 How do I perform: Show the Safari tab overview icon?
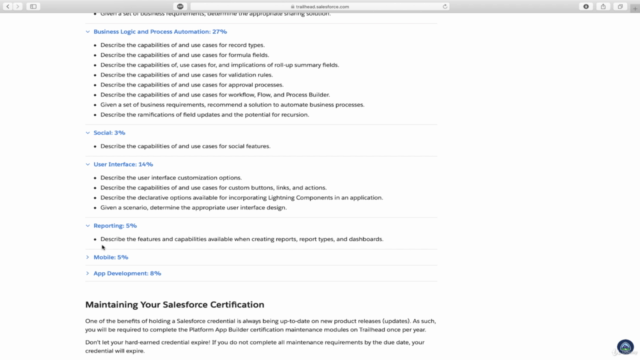pos(620,7)
